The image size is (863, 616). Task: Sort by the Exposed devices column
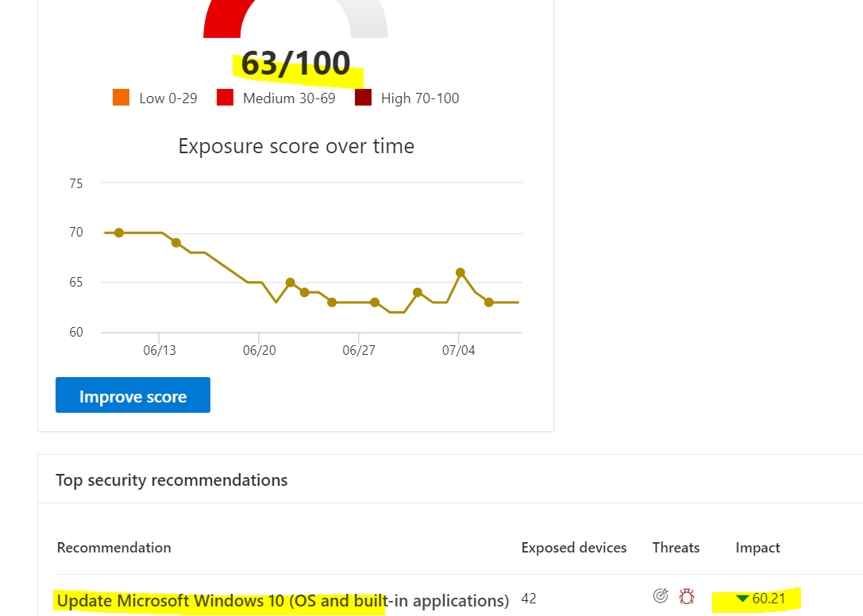click(x=573, y=548)
